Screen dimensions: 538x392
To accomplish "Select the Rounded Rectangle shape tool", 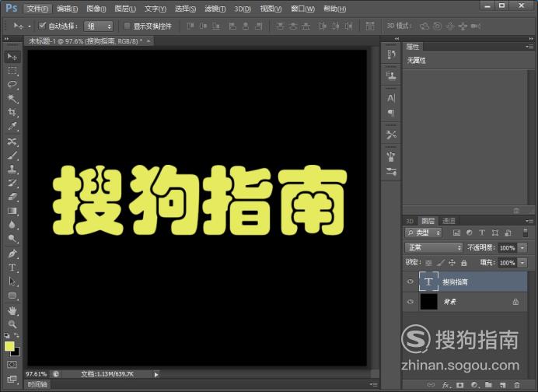I will click(x=12, y=296).
